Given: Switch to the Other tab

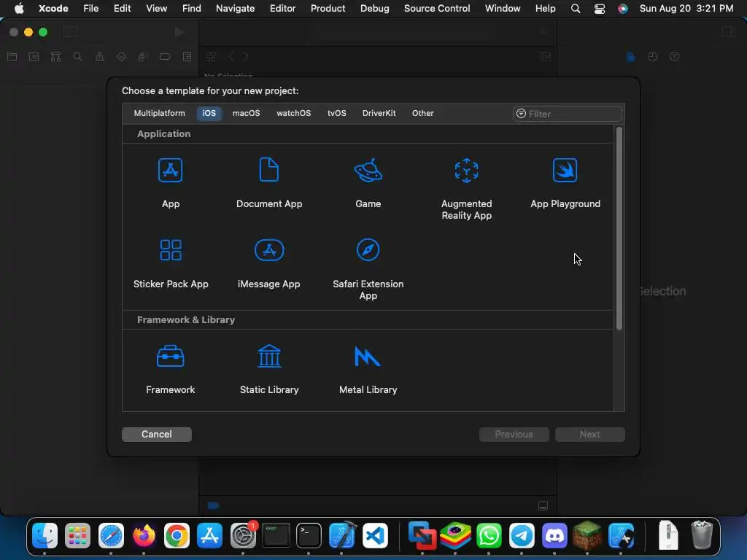Looking at the screenshot, I should point(422,113).
